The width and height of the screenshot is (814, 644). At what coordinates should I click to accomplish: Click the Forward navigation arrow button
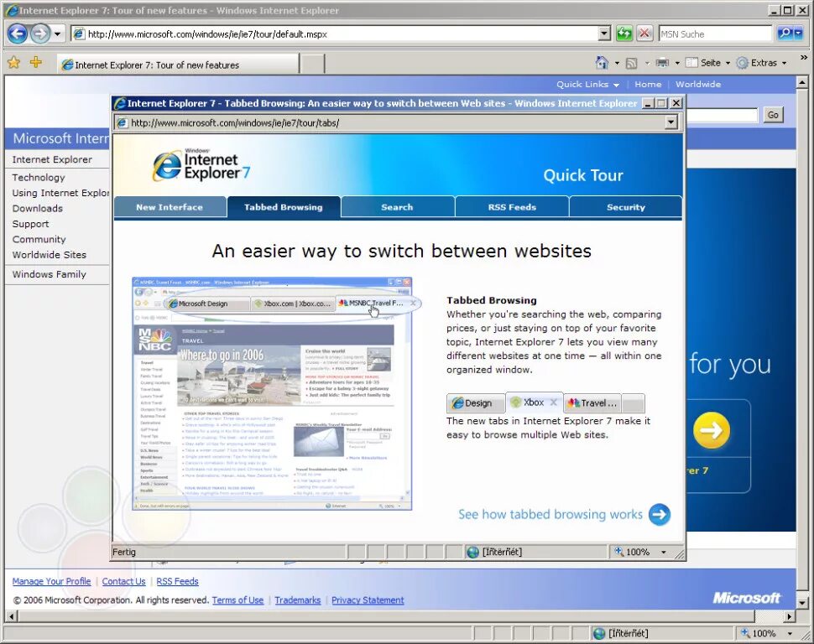(x=40, y=34)
